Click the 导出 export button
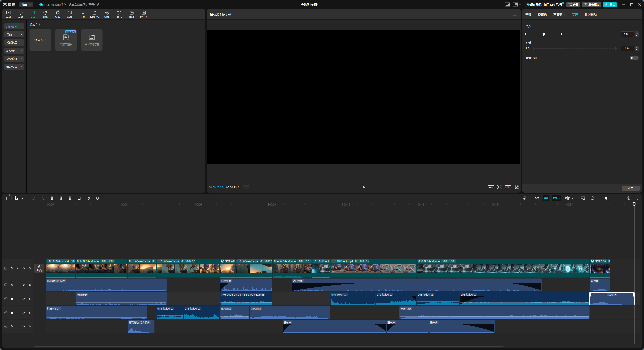Screen dimensions: 644x350 point(610,5)
